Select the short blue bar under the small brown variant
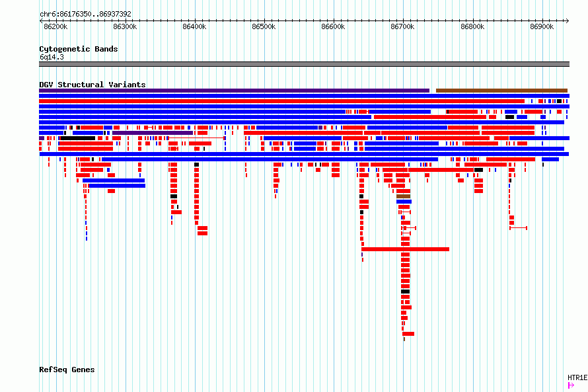This screenshot has width=588, height=392. [x=404, y=202]
